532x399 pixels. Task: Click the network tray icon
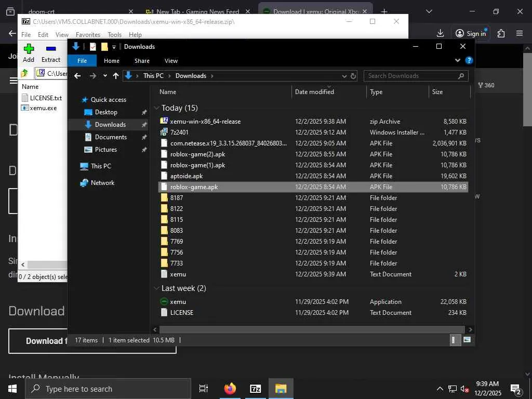point(453,389)
